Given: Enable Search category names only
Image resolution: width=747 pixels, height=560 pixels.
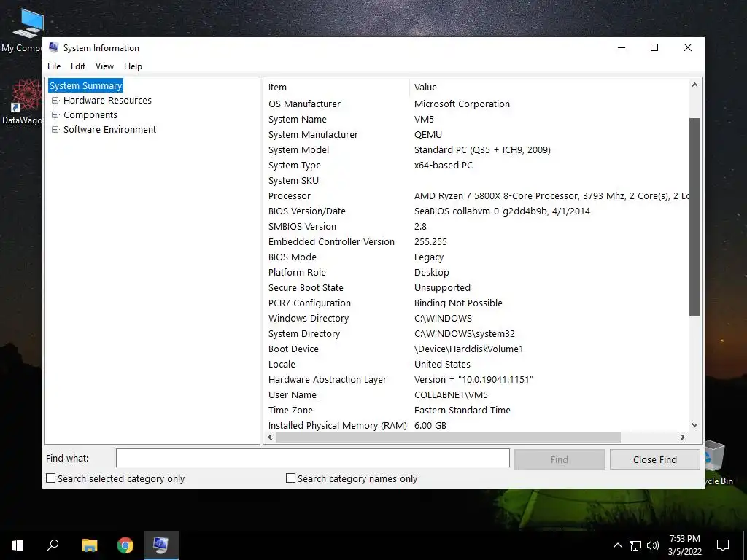Looking at the screenshot, I should click(290, 478).
